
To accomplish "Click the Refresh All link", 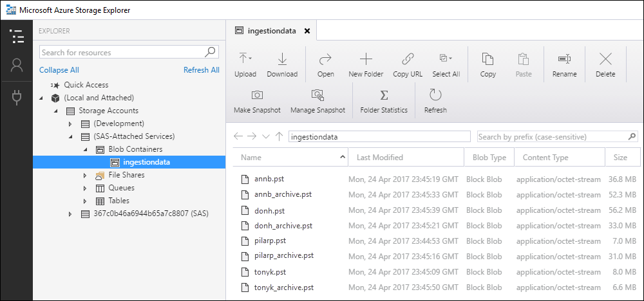I will click(x=201, y=70).
